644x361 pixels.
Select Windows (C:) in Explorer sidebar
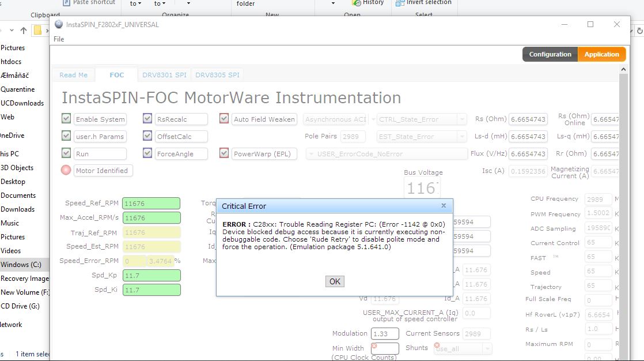(21, 264)
